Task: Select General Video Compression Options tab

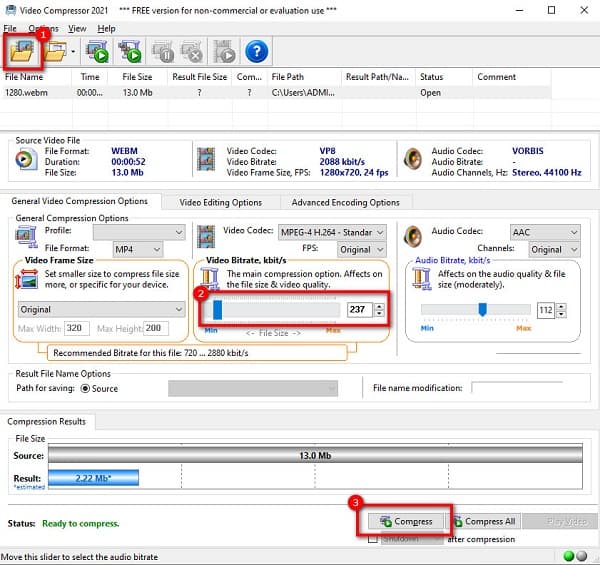Action: 80,201
